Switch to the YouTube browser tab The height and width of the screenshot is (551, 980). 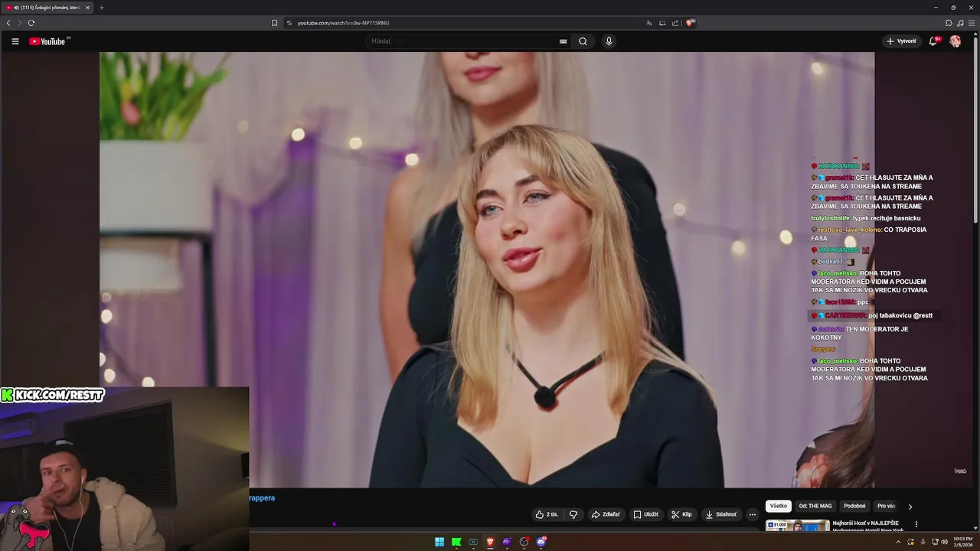click(47, 8)
